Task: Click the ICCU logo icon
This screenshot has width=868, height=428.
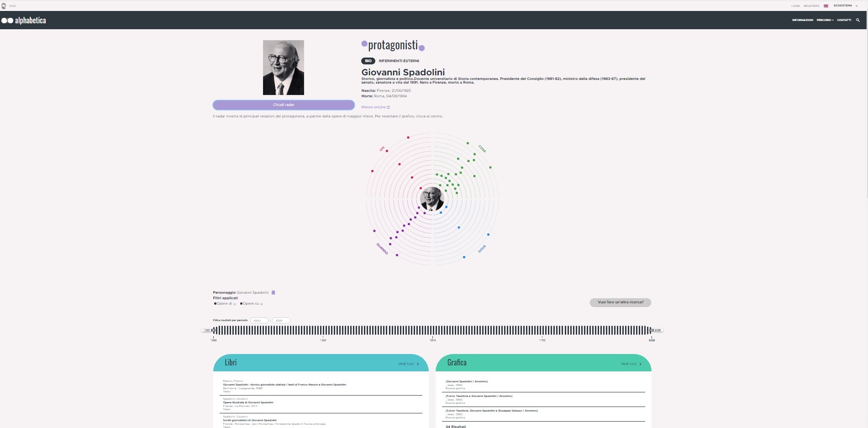Action: click(4, 6)
